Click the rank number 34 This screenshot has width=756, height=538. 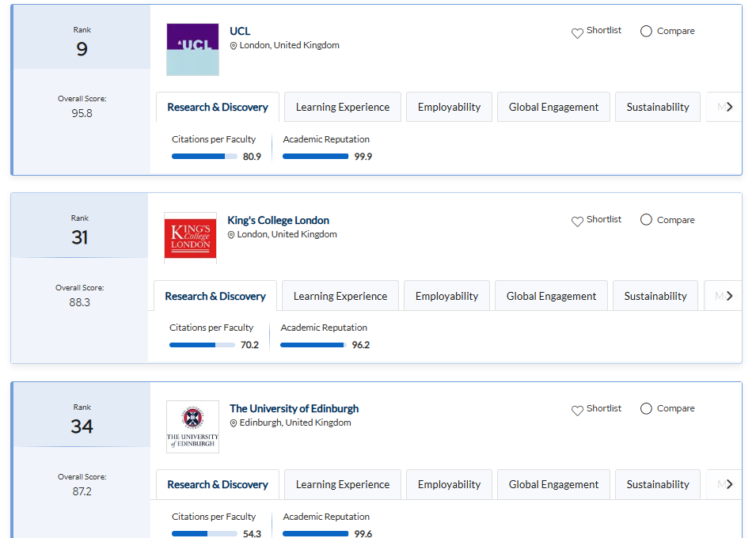(82, 426)
